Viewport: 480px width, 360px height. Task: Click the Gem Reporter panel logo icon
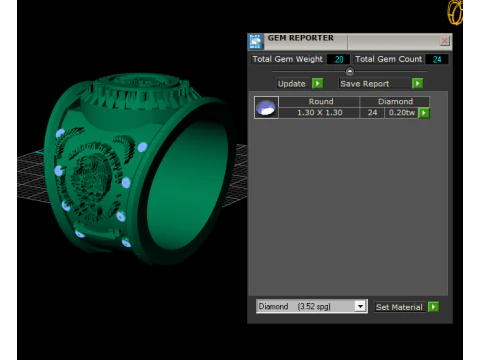coord(255,42)
